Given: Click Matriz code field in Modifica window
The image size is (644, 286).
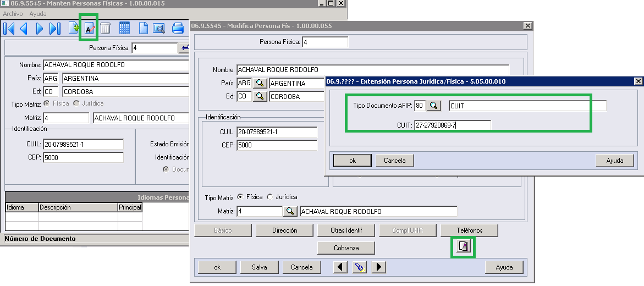Looking at the screenshot, I should (x=260, y=211).
